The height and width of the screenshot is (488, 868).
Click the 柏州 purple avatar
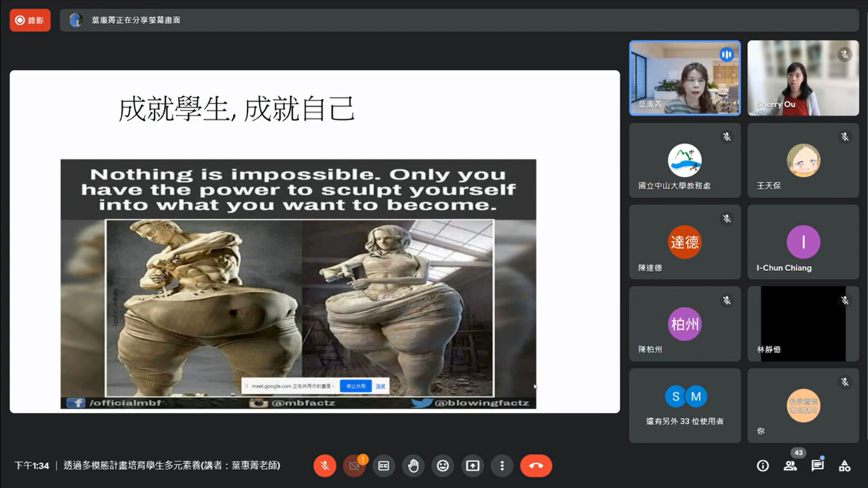685,324
